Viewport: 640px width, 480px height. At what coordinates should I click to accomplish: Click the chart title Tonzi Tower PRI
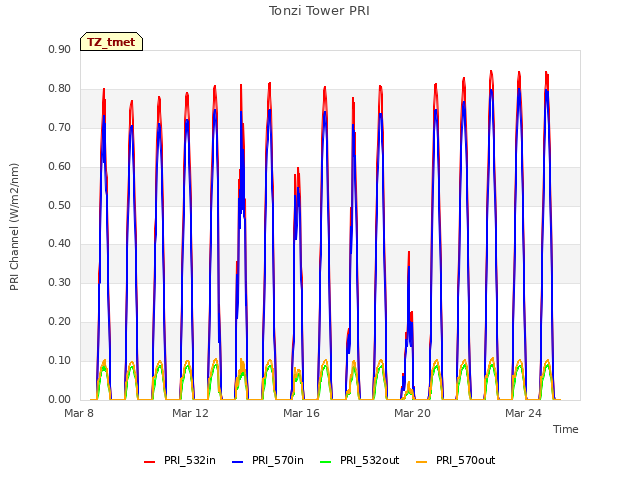click(319, 11)
